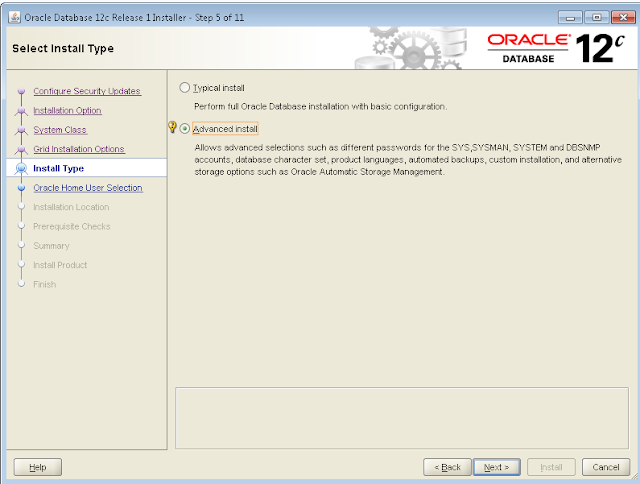Click the Install Product step

click(60, 265)
